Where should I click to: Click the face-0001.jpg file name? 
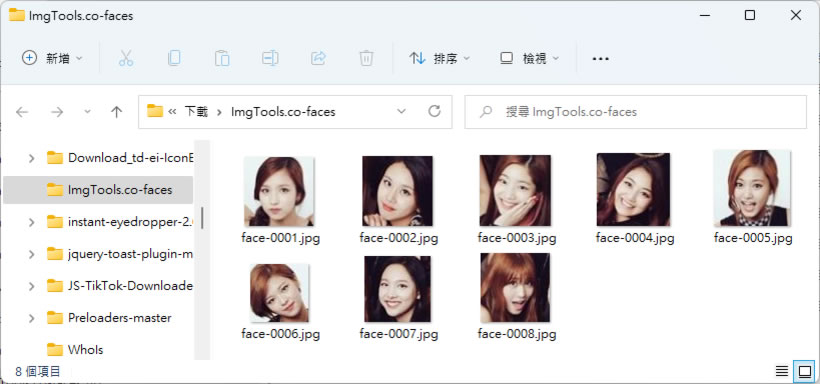(x=281, y=239)
